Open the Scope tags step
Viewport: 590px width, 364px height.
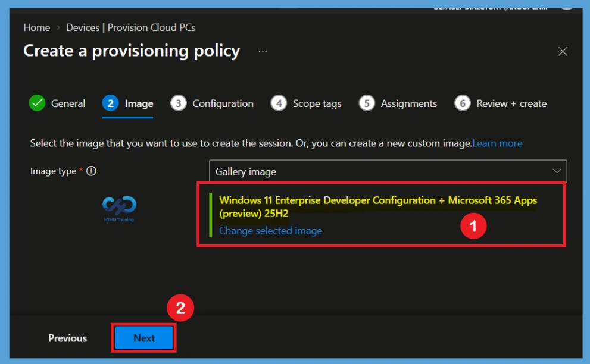point(306,103)
